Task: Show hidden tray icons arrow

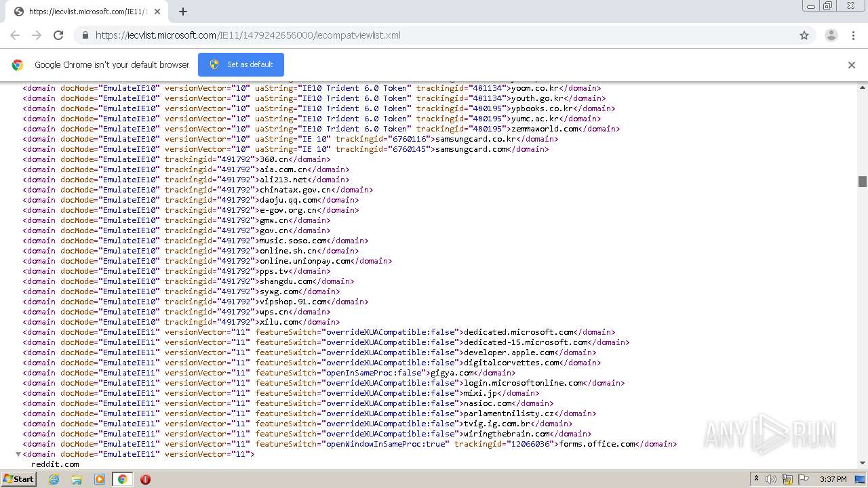Action: click(757, 479)
